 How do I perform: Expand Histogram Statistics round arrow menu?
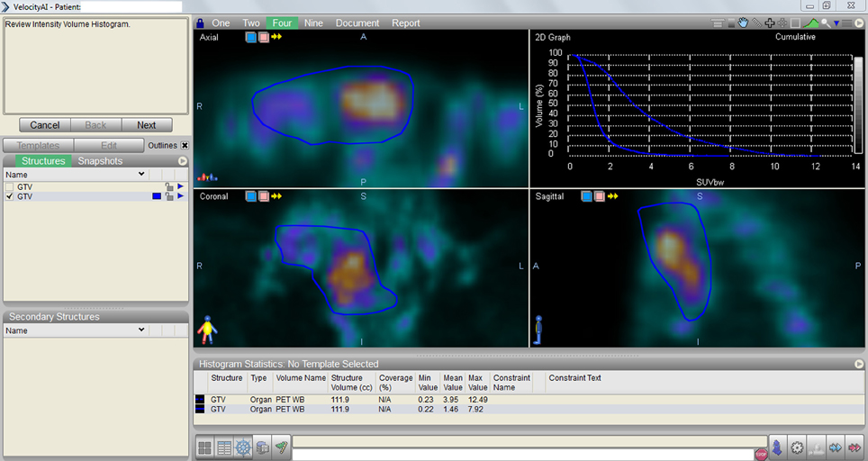click(x=859, y=364)
